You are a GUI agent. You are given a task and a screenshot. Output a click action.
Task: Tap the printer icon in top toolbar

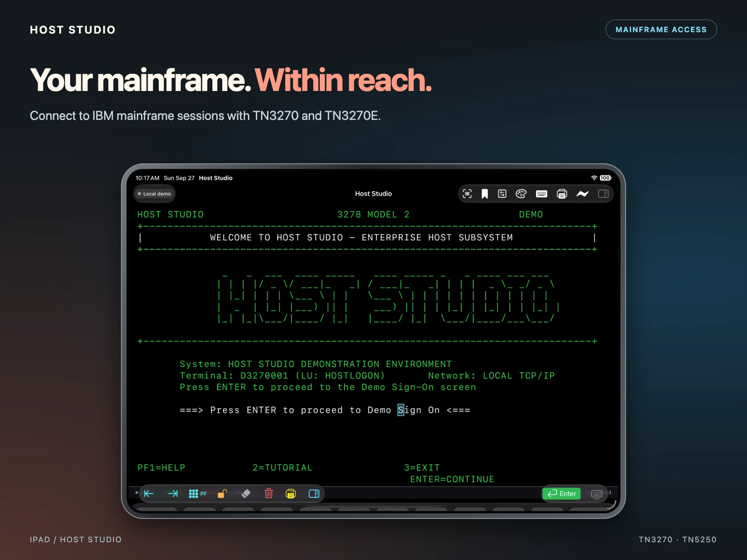pyautogui.click(x=562, y=194)
